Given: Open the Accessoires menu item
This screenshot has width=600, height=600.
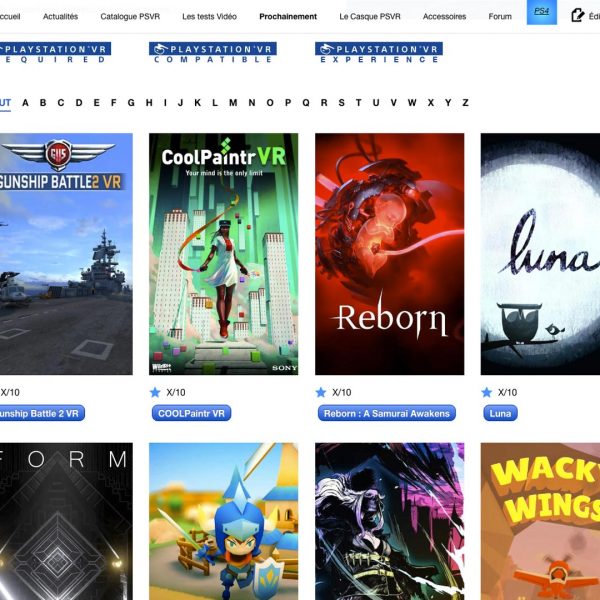Looking at the screenshot, I should tap(444, 16).
